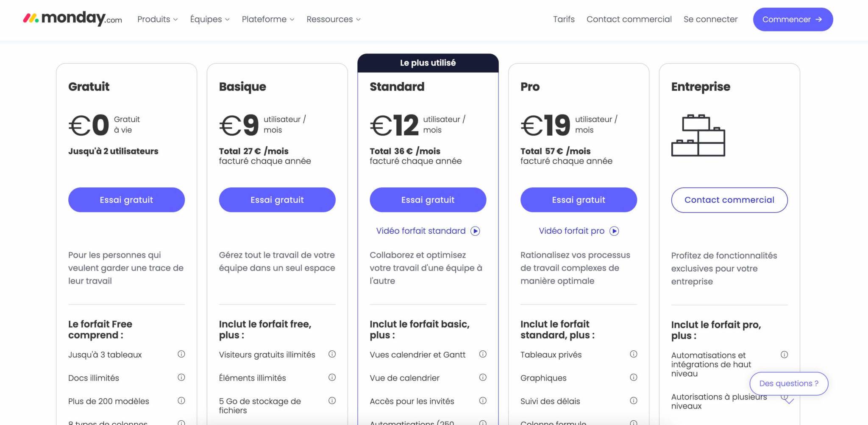Open 'Se connecter' from the top menu

click(x=710, y=19)
